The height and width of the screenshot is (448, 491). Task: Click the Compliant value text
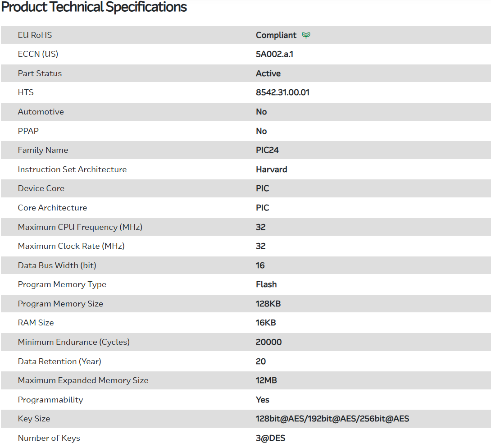[276, 35]
